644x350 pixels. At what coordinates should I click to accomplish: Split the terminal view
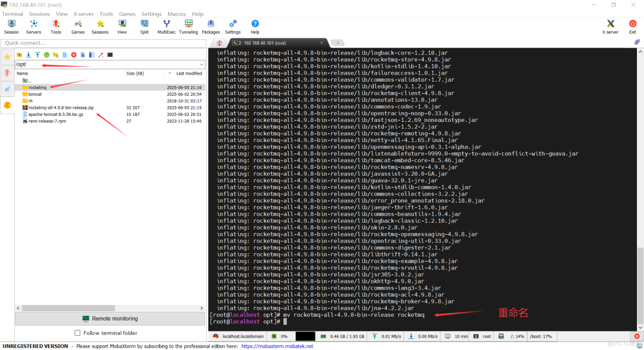pos(144,26)
